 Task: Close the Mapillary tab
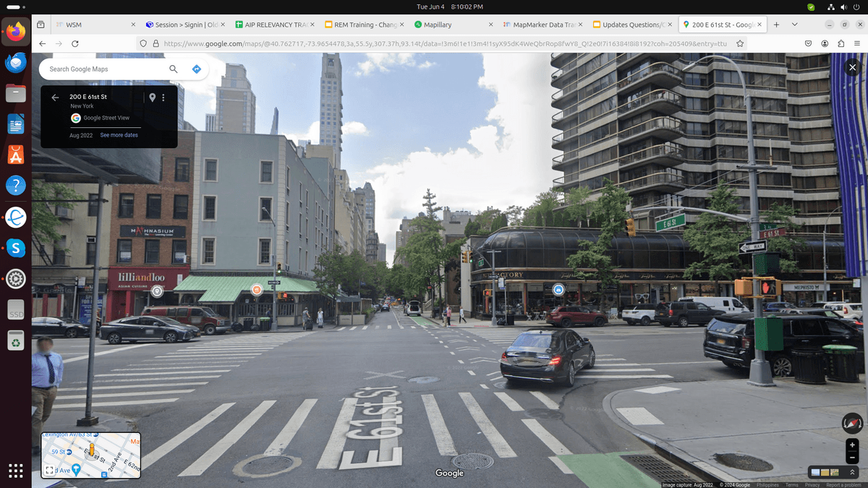point(491,25)
